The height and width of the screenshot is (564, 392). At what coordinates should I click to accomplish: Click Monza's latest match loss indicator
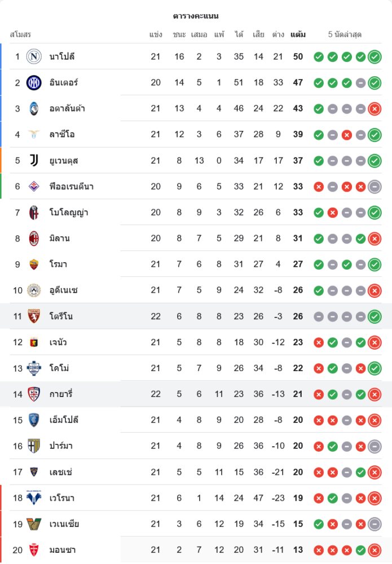tap(375, 550)
